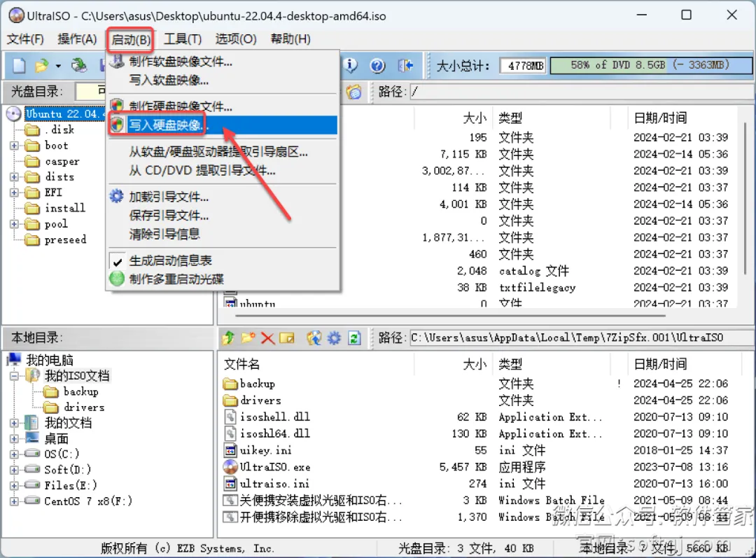Image resolution: width=756 pixels, height=558 pixels.
Task: Click the 大小 column header in the local list
Action: (x=453, y=364)
